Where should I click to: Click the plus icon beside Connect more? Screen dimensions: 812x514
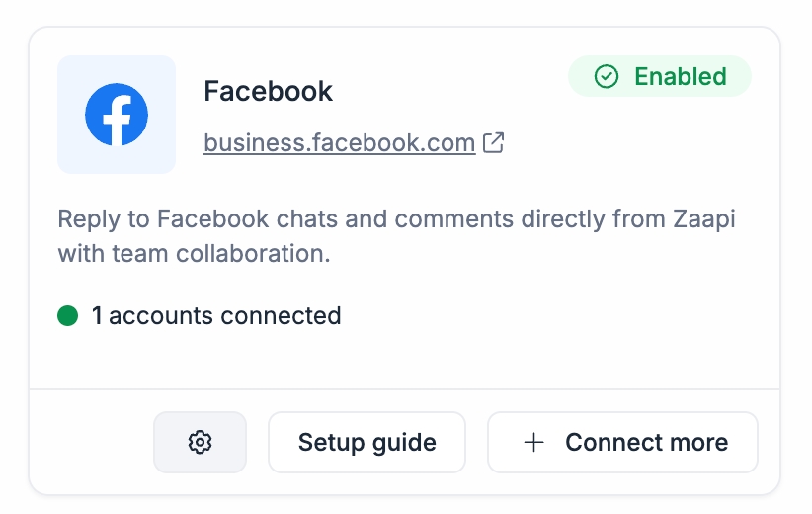point(533,442)
